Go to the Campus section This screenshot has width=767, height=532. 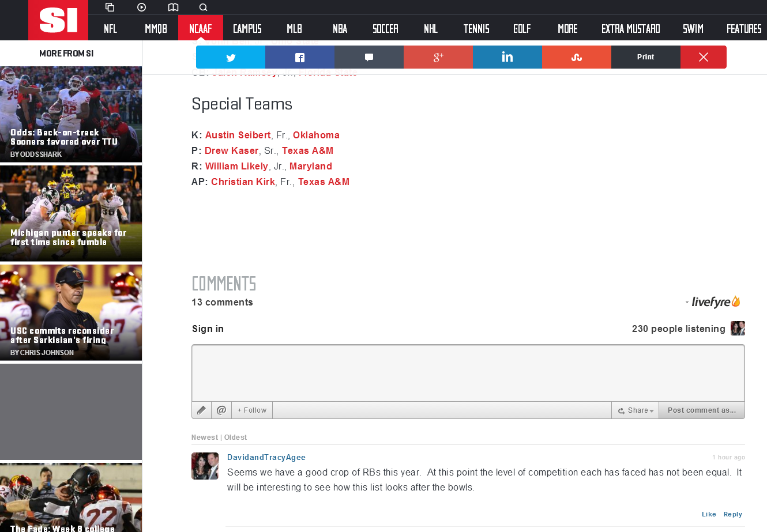(247, 28)
